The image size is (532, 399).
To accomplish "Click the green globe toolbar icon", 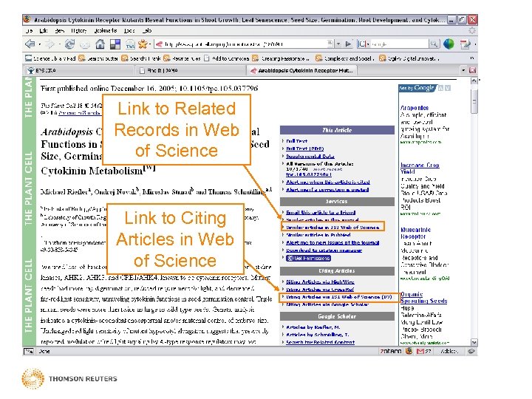I will [449, 44].
